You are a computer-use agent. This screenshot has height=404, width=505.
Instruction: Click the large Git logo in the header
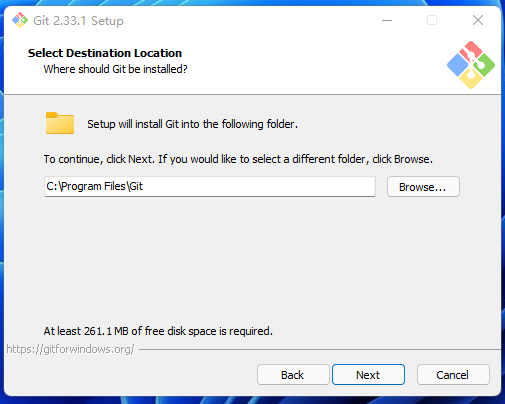pyautogui.click(x=471, y=65)
